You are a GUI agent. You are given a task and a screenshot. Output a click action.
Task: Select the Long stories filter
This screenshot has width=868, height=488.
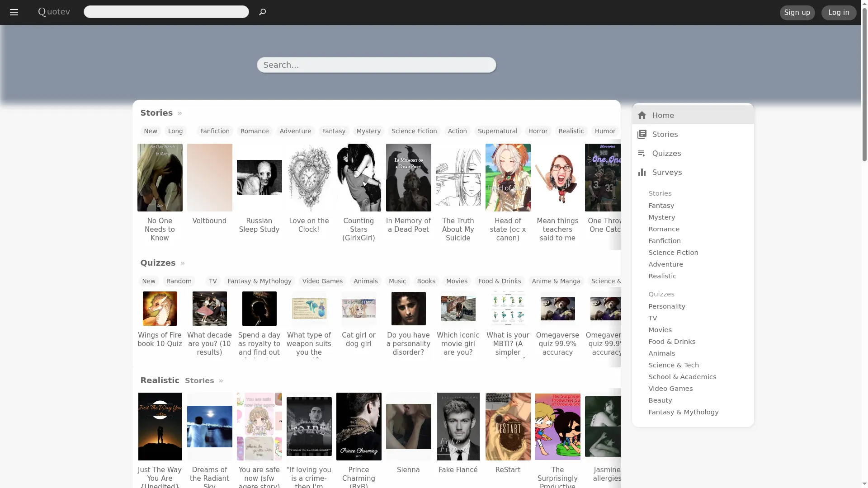point(175,131)
